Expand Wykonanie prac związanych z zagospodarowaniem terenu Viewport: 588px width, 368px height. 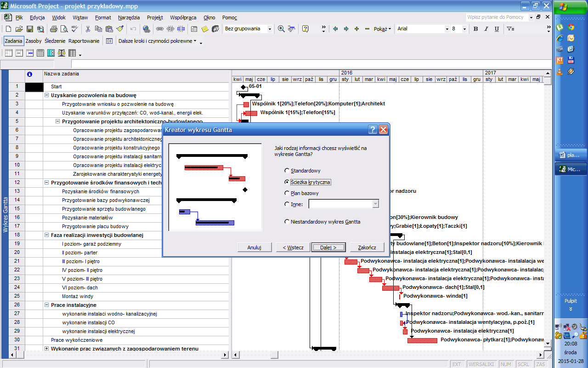46,349
